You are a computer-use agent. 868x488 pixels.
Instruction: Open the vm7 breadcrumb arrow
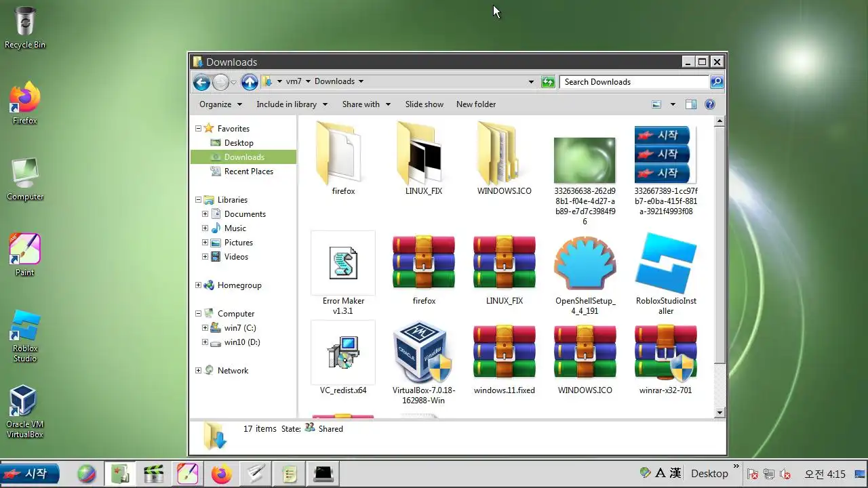pos(308,81)
